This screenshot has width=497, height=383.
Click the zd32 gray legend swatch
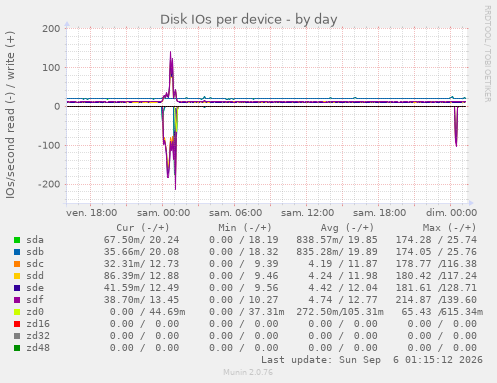17,336
